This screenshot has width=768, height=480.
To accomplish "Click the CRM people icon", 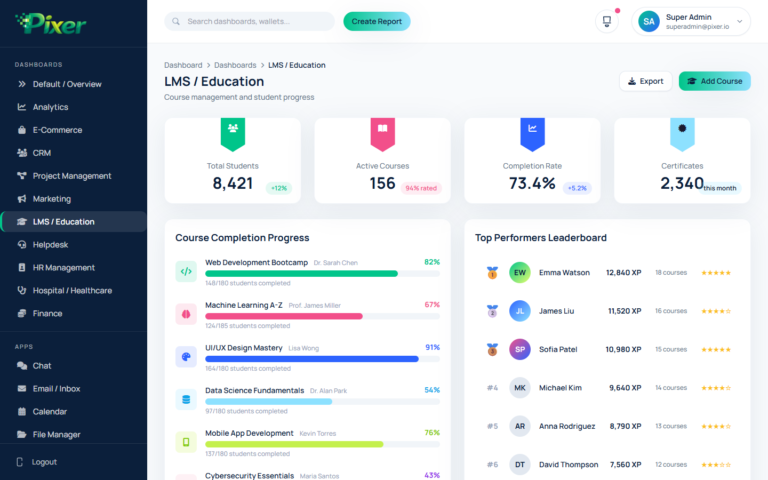I will (22, 153).
